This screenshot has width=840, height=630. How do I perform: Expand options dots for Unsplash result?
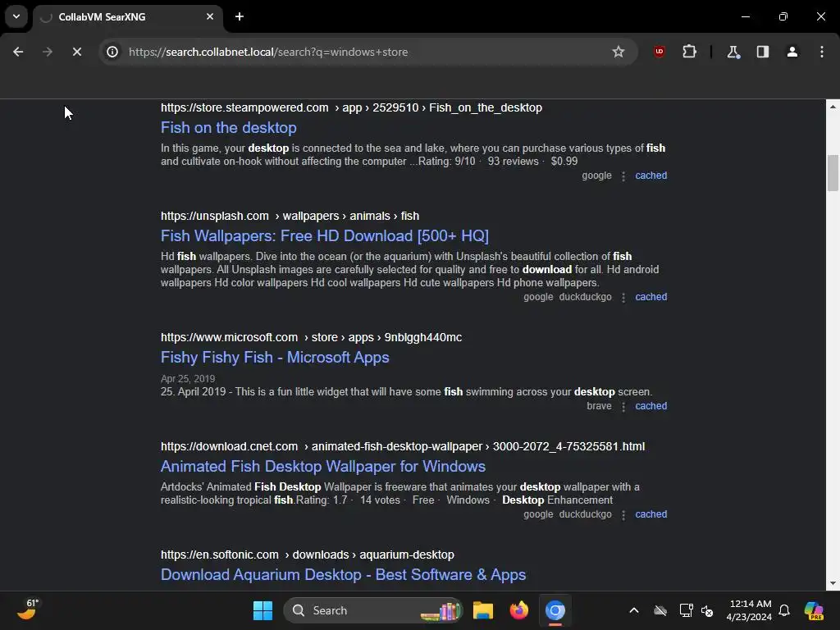[623, 298]
